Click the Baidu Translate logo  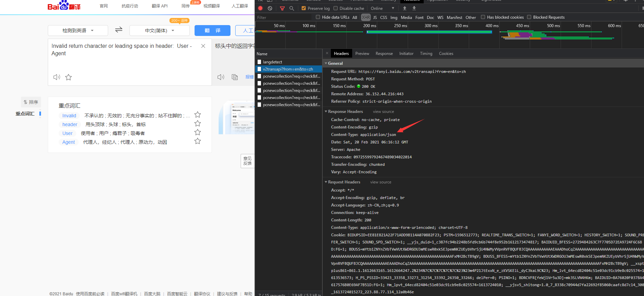pos(64,5)
